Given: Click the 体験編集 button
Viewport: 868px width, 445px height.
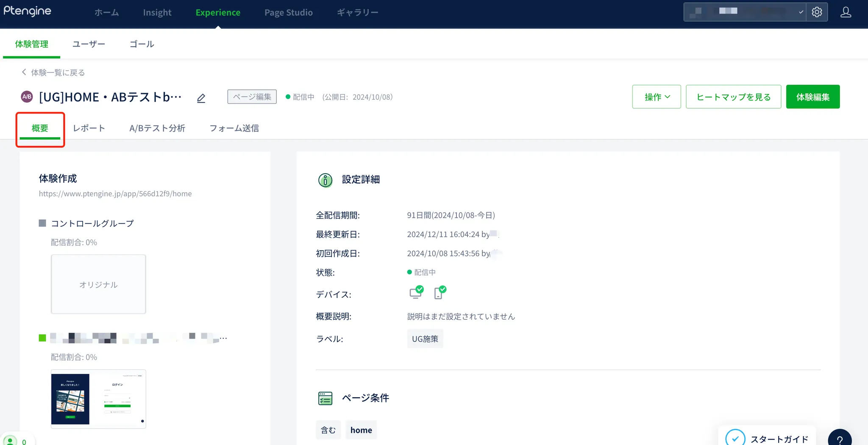Looking at the screenshot, I should coord(812,97).
